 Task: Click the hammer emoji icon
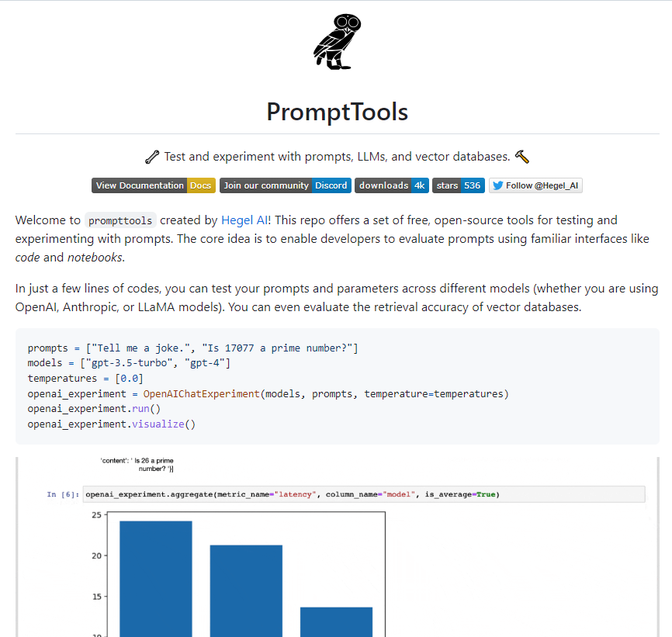(x=522, y=157)
